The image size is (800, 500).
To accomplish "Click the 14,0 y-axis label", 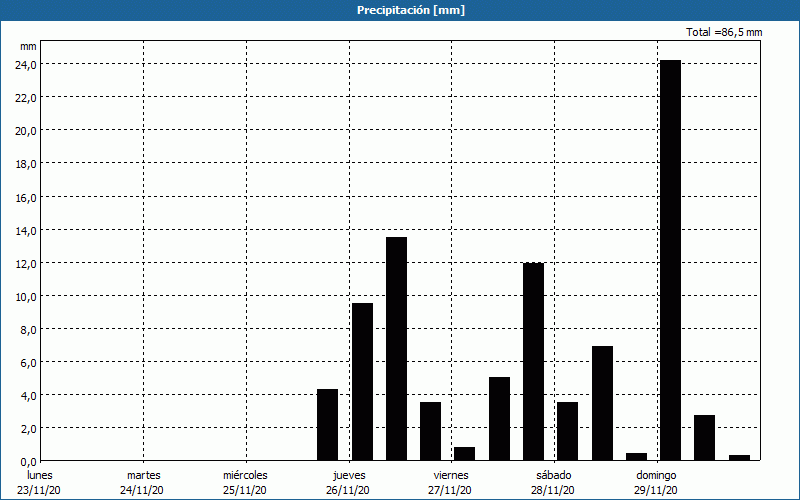I will 25,231.
